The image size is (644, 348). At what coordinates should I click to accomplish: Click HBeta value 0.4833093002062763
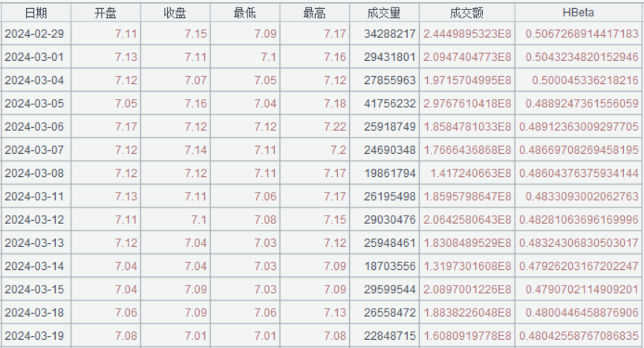click(x=582, y=196)
